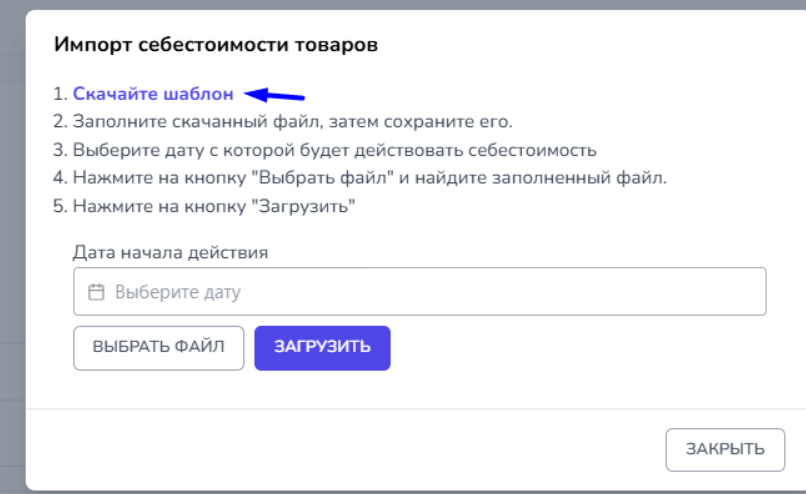Click the word 'Заполните' in step two
Image resolution: width=806 pixels, height=494 pixels.
(x=112, y=123)
